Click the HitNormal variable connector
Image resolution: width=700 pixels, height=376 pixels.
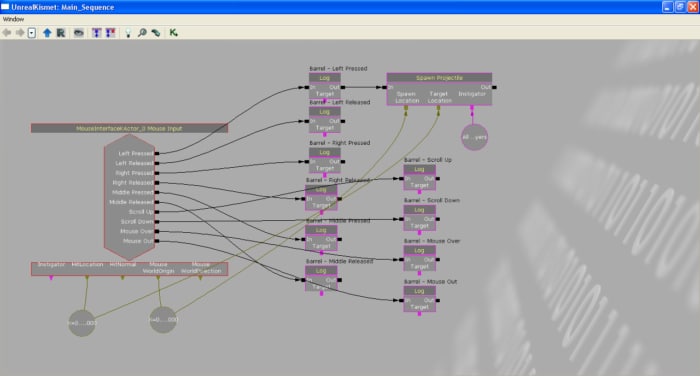(x=123, y=278)
